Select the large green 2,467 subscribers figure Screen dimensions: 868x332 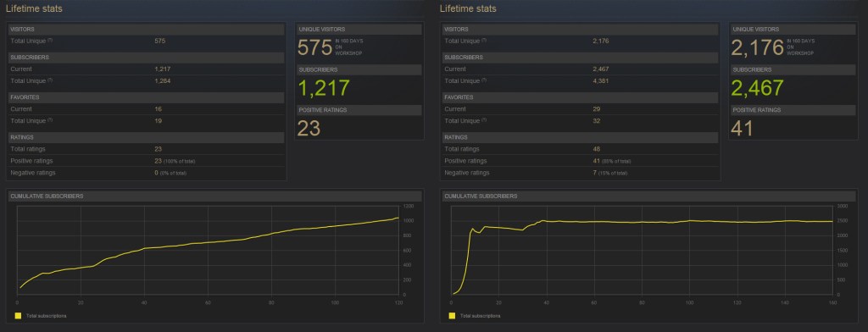click(758, 89)
